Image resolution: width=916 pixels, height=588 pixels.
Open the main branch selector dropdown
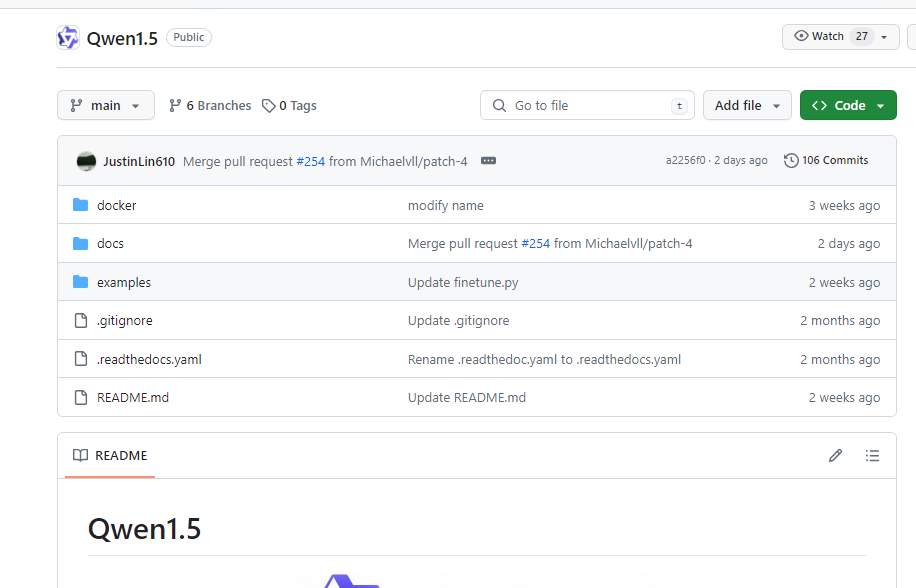tap(106, 105)
